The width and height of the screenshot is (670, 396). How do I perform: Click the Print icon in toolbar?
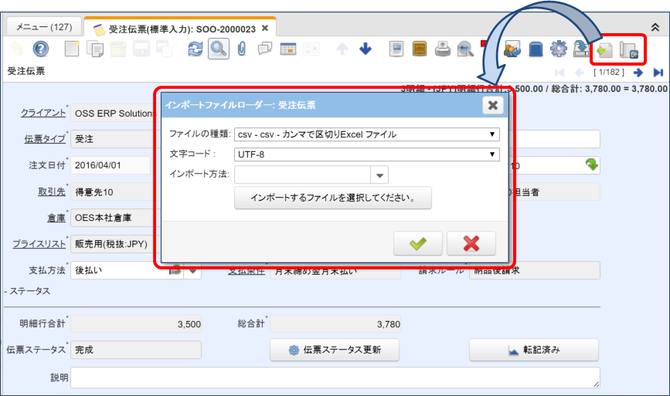pyautogui.click(x=443, y=49)
